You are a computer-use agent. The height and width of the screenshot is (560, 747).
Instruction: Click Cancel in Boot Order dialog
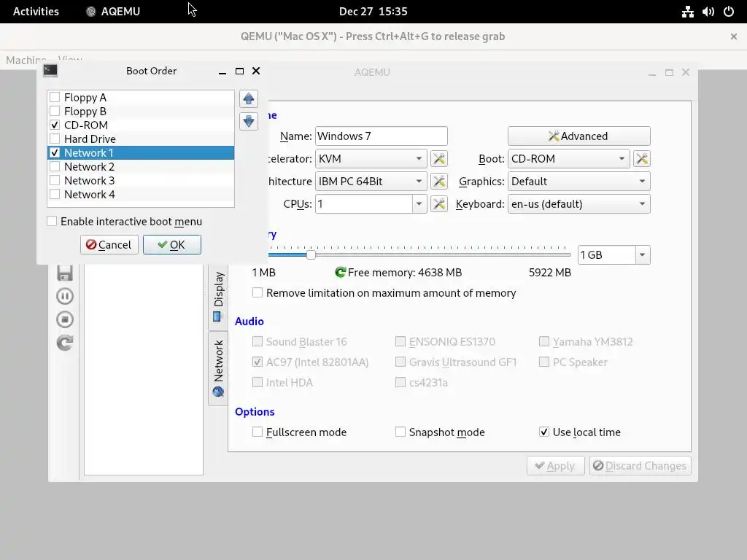click(109, 245)
